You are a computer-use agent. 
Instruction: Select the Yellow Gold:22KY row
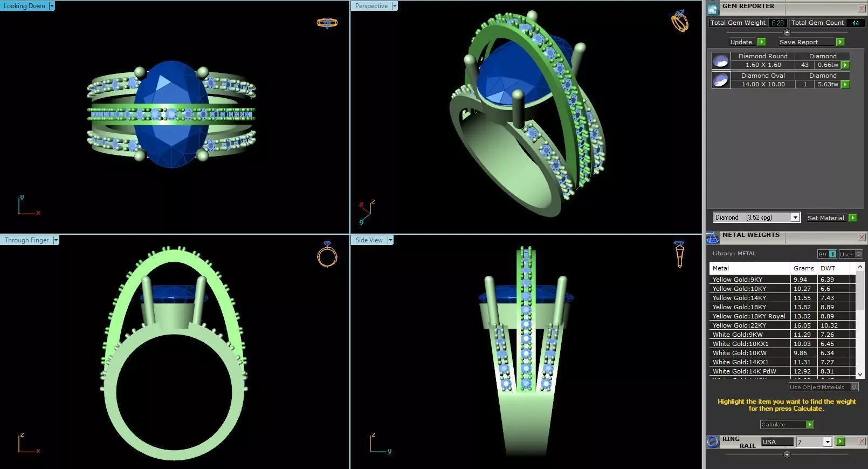(782, 325)
